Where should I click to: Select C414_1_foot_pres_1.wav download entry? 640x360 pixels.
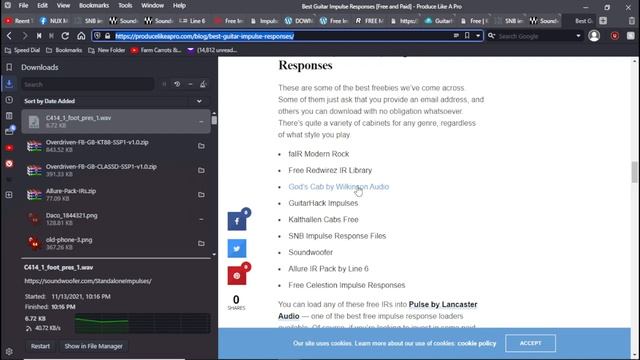[x=116, y=121]
